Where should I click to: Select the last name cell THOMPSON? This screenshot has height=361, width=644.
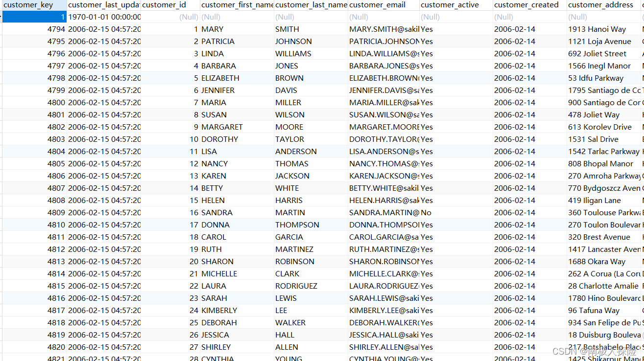coord(311,225)
